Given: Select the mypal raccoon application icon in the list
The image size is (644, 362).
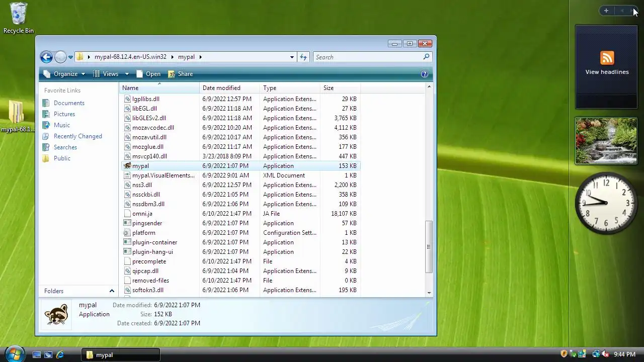Looking at the screenshot, I should coord(127,166).
